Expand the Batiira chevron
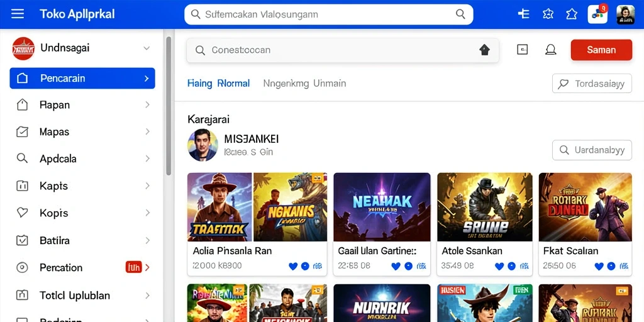The height and width of the screenshot is (322, 644). click(x=147, y=240)
